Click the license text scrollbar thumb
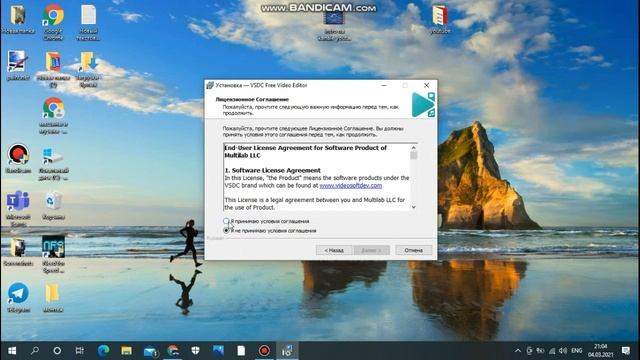 413,156
